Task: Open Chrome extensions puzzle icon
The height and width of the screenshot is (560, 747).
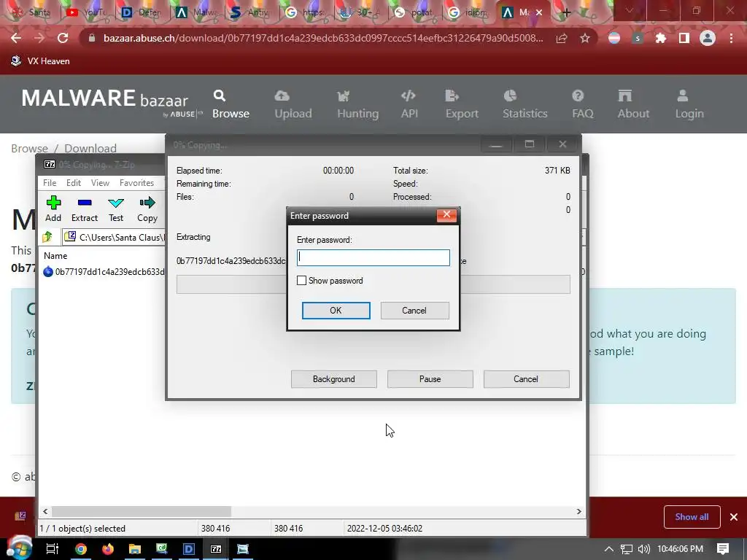Action: pos(660,38)
